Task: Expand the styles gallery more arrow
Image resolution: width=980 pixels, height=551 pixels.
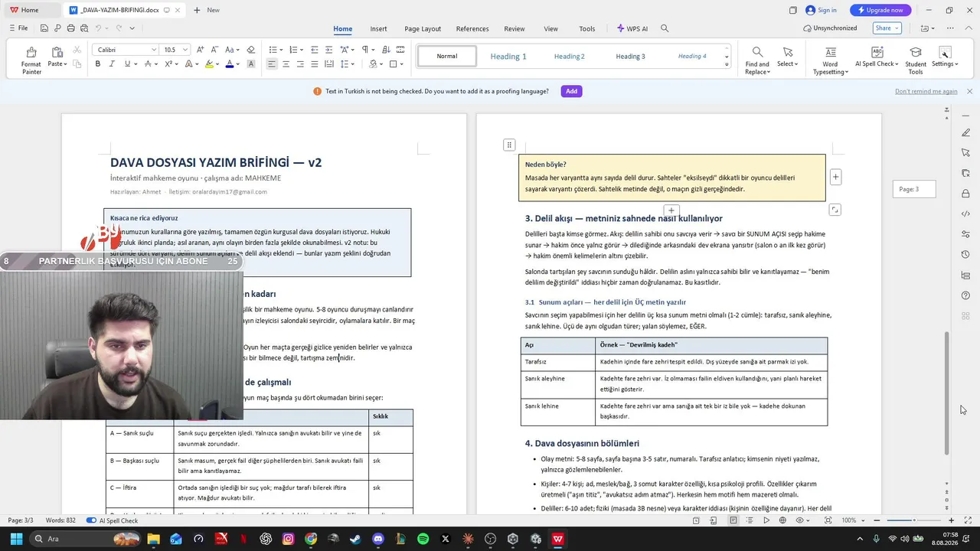Action: click(x=727, y=65)
